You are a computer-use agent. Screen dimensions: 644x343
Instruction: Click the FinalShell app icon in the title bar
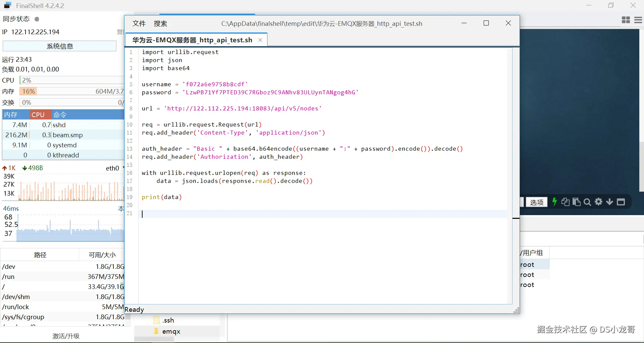click(7, 6)
